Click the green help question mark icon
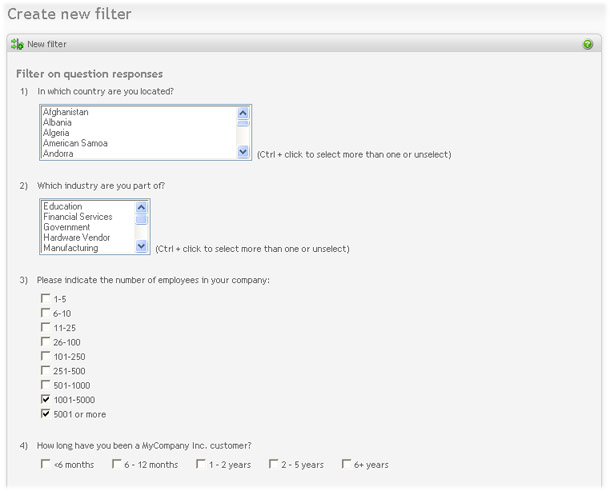The height and width of the screenshot is (491, 610). click(587, 44)
